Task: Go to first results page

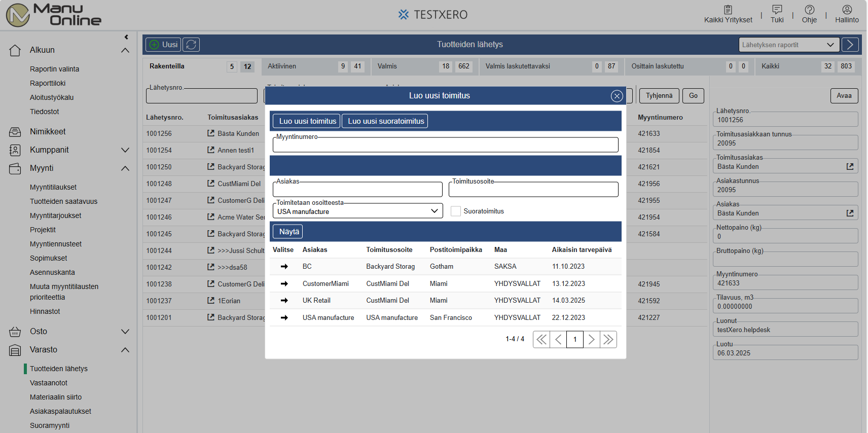Action: point(541,340)
